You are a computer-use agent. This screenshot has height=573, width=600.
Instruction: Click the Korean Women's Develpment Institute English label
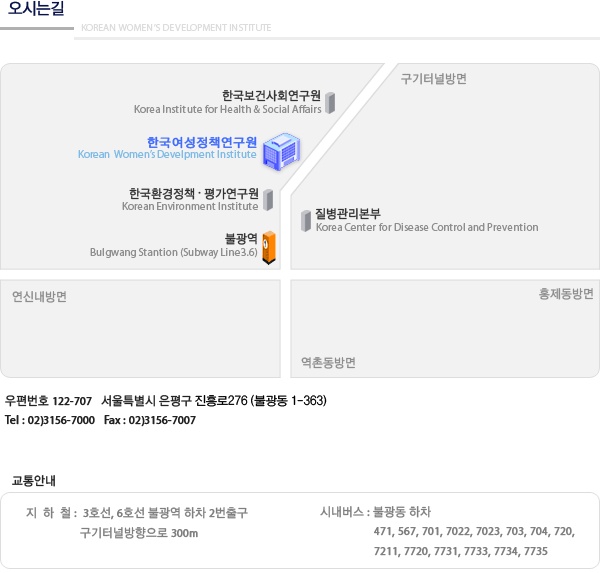(167, 154)
